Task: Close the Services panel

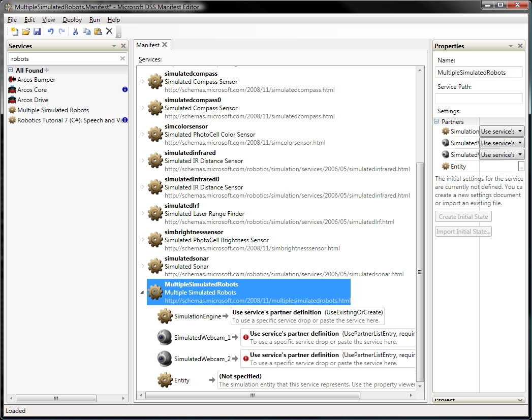Action: tap(123, 46)
